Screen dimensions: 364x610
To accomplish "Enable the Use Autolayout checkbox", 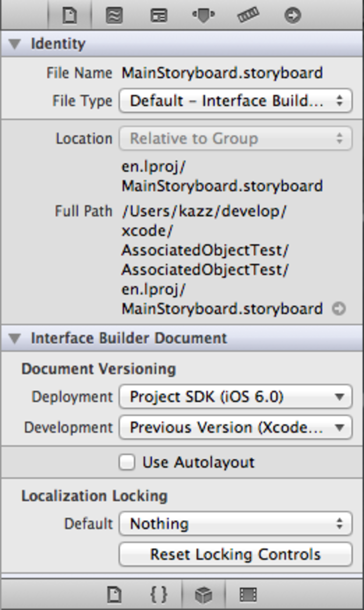I will [127, 462].
